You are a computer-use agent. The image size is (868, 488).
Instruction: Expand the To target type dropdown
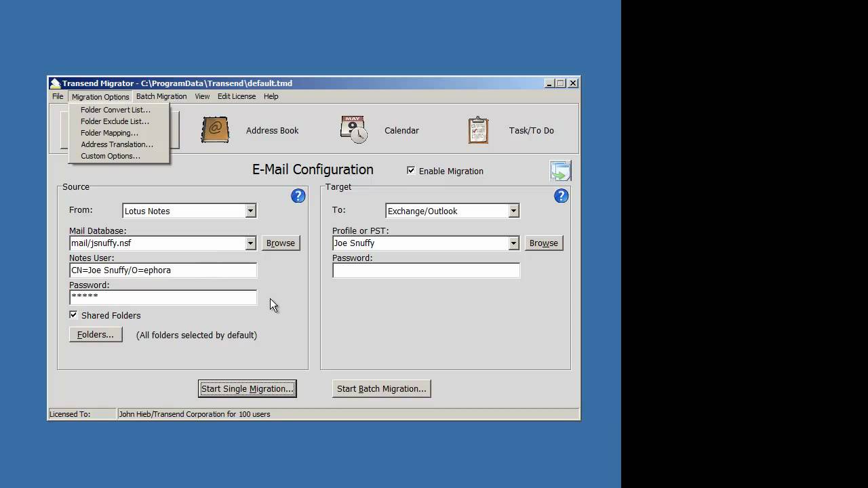pos(513,211)
